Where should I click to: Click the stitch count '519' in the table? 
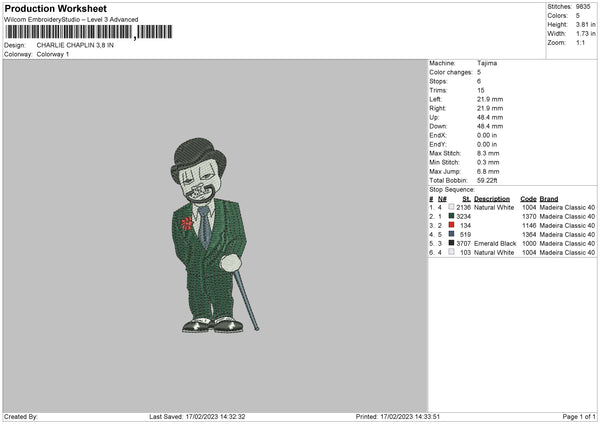coord(465,235)
